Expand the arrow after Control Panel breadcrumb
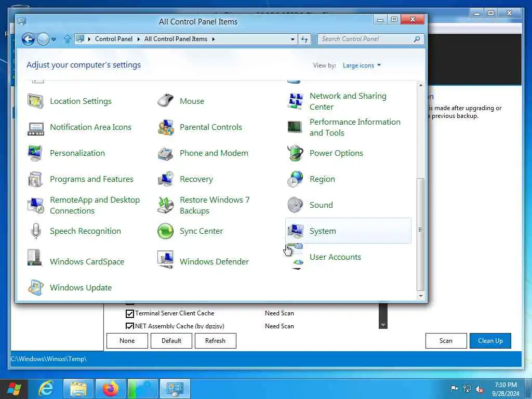 point(138,39)
